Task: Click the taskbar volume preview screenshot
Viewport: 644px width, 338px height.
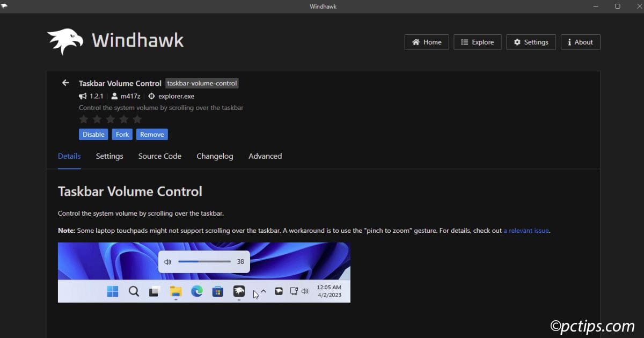Action: pyautogui.click(x=204, y=273)
